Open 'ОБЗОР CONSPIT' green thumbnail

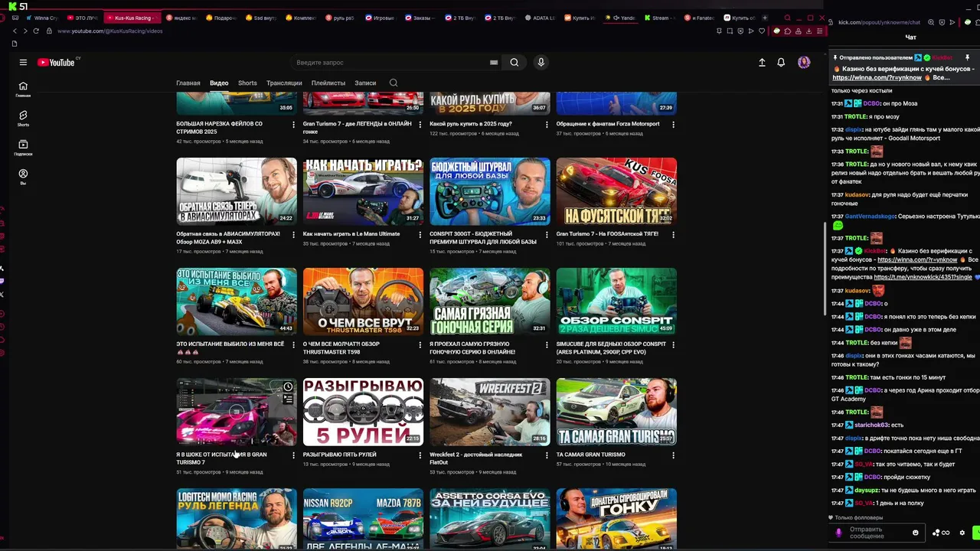616,302
